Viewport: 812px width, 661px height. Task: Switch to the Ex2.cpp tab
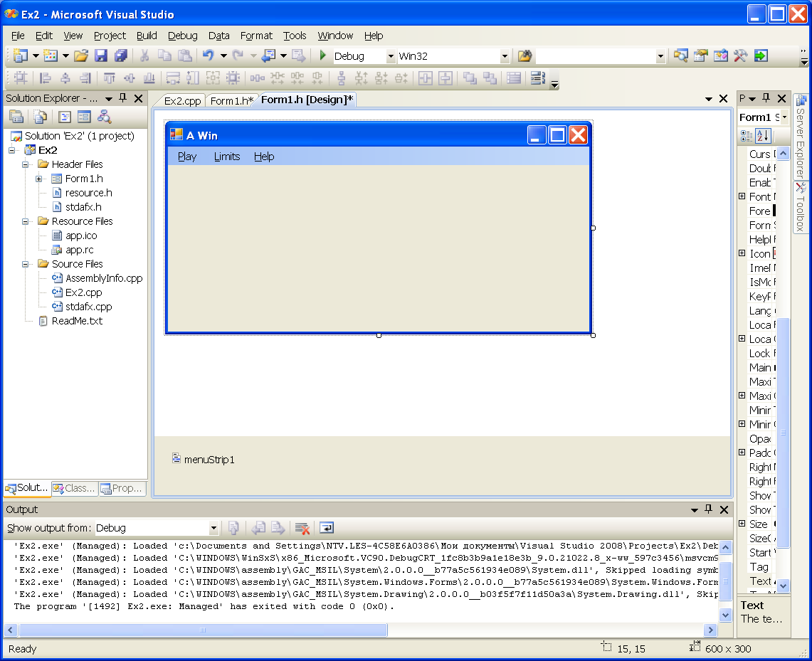coord(182,100)
